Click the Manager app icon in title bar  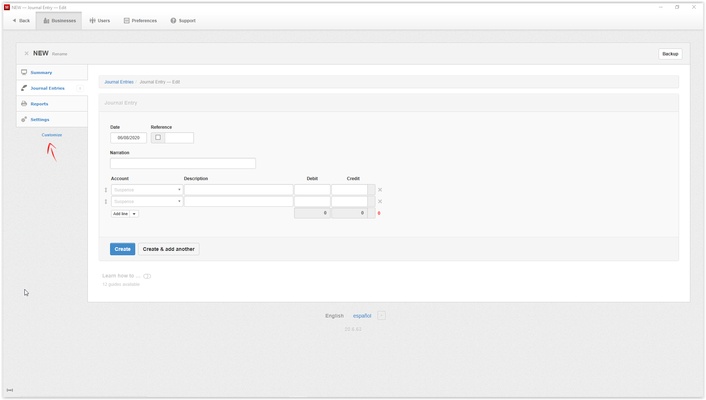coord(7,7)
